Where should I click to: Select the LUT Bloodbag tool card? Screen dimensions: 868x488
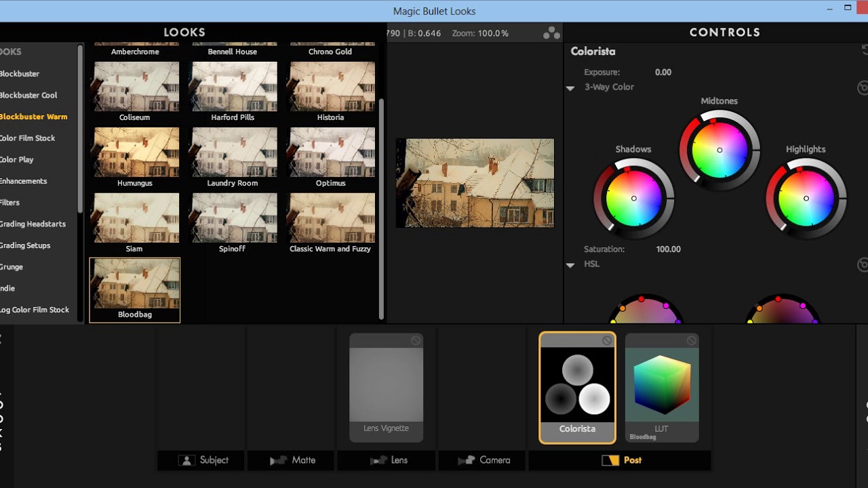[x=662, y=388]
